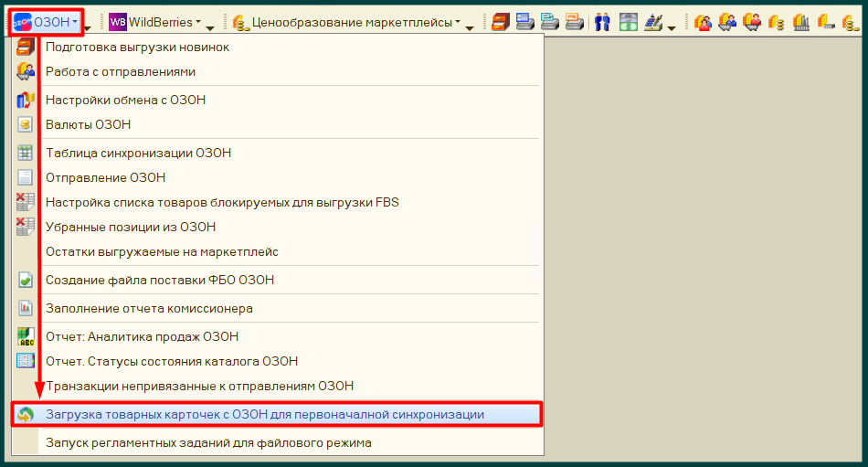Open the WildBerries dropdown menu
This screenshot has height=467, width=868.
click(x=155, y=22)
